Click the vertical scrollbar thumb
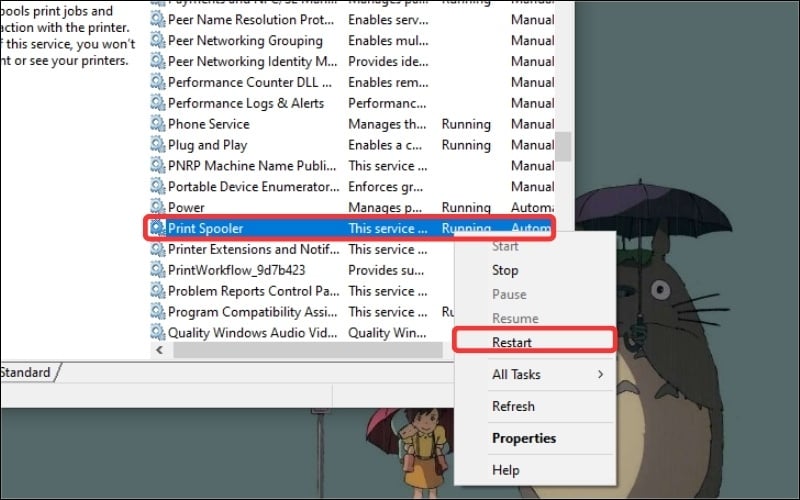The width and height of the screenshot is (800, 500). (x=563, y=146)
